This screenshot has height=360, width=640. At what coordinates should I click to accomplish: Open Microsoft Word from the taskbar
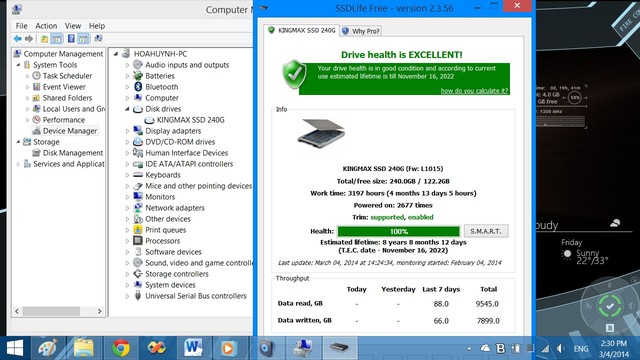[x=193, y=348]
